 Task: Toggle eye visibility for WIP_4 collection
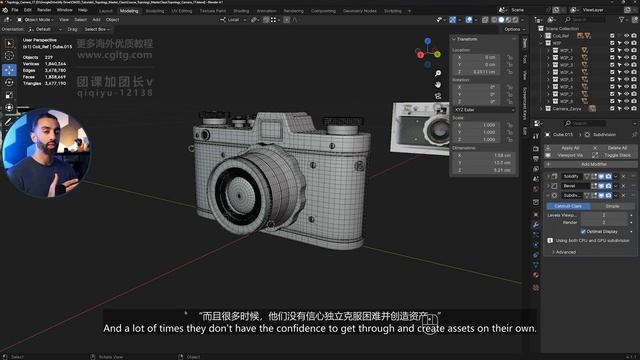tap(627, 72)
